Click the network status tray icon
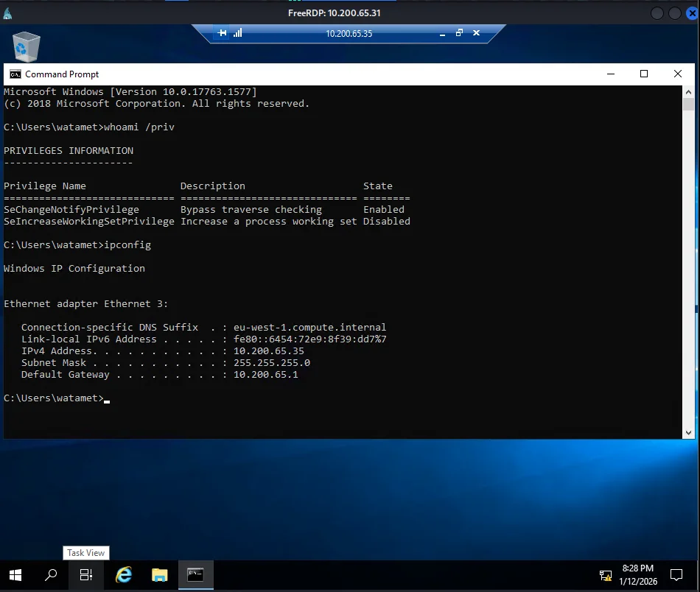The width and height of the screenshot is (700, 592). pyautogui.click(x=605, y=575)
